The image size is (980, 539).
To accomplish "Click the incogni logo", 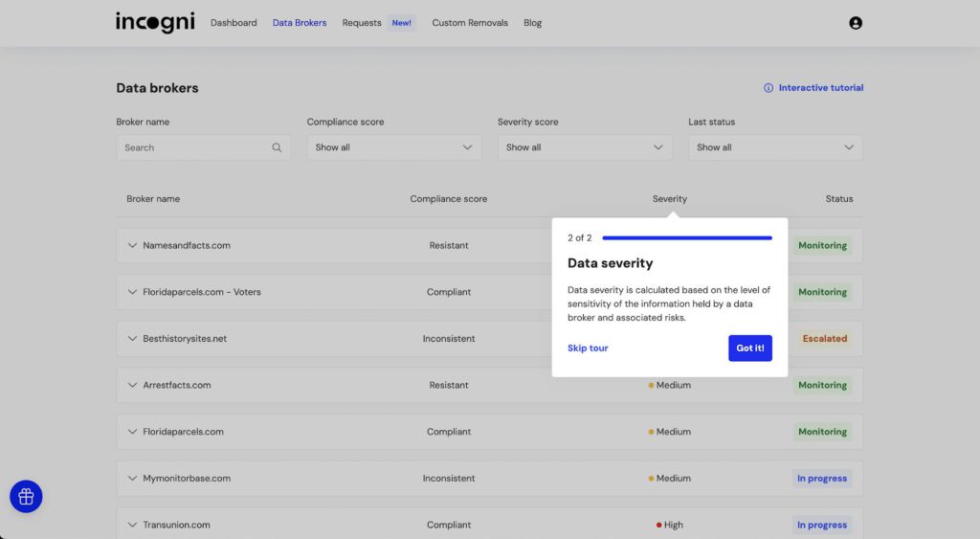I will (154, 22).
